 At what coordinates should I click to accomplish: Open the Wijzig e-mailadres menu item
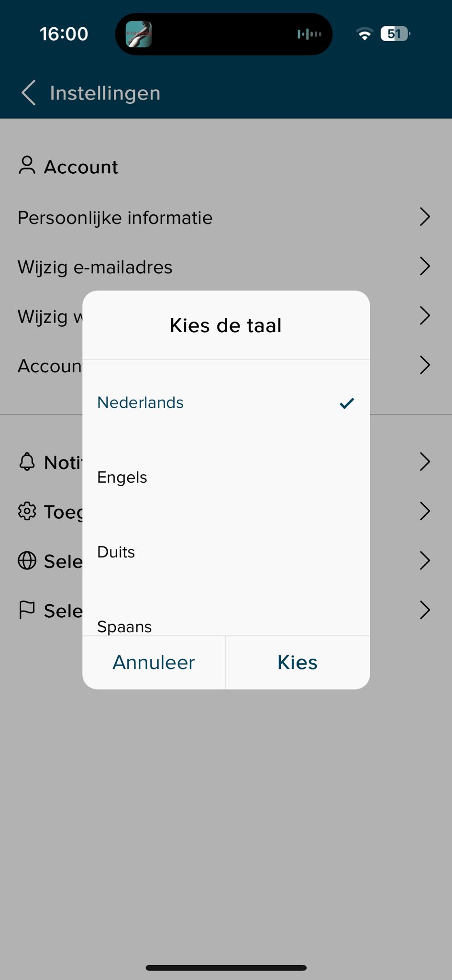point(95,267)
